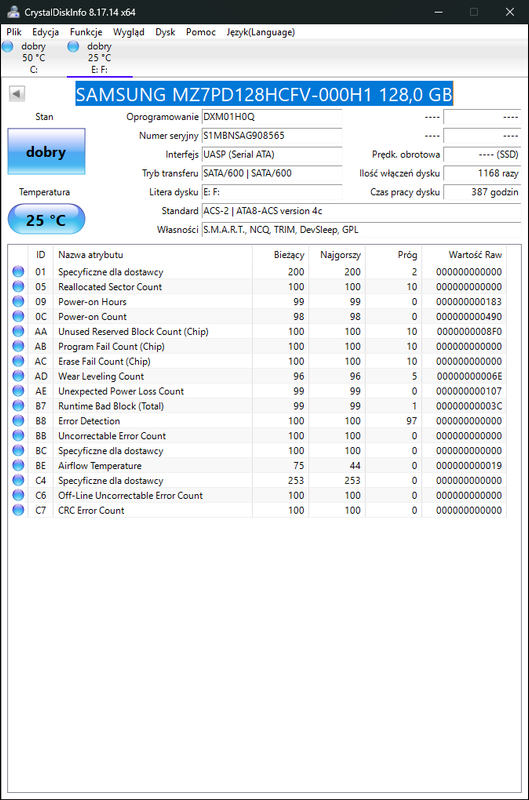Screen dimensions: 529x800
Task: Click the firmware field DXM01H0Q
Action: tap(272, 117)
